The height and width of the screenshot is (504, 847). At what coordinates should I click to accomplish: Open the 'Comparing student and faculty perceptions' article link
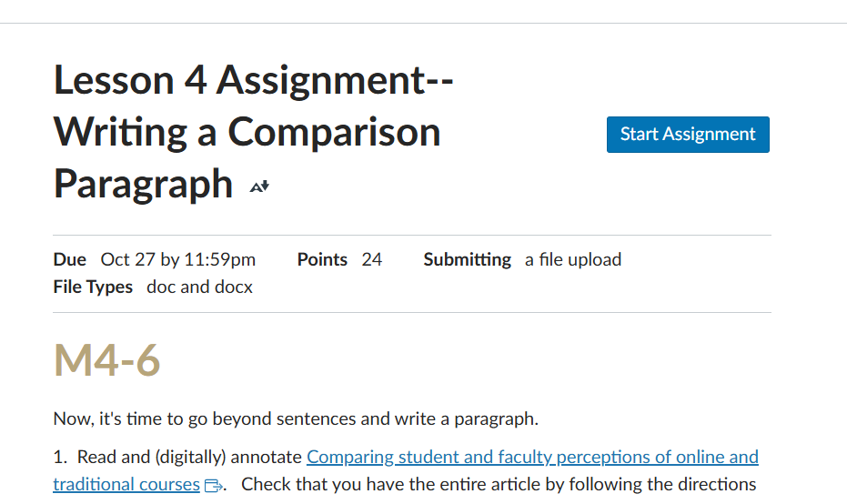click(532, 457)
